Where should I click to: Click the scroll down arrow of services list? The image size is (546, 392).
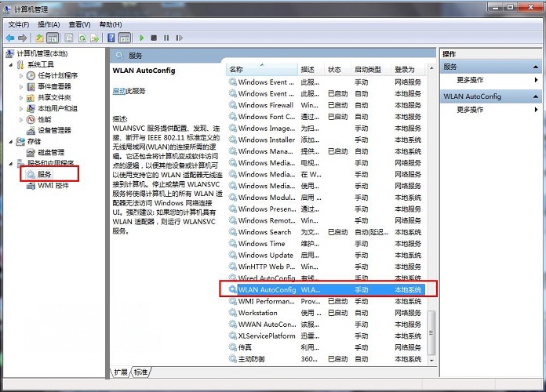click(431, 361)
